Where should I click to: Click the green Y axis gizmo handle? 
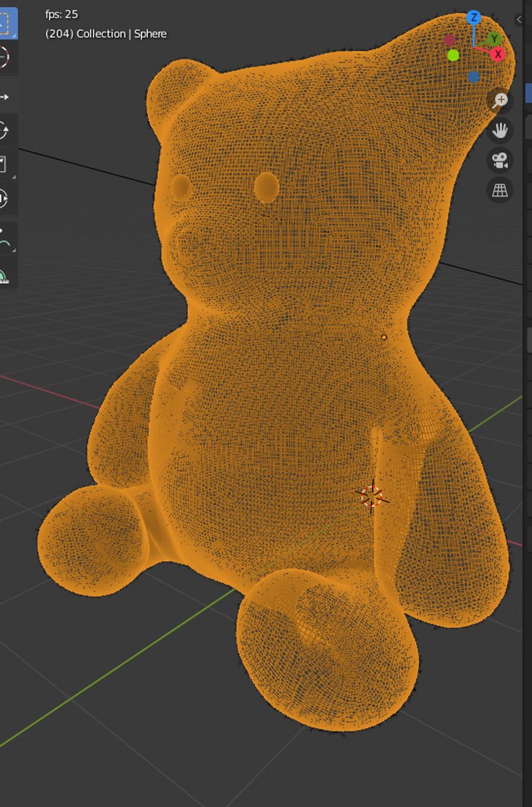[x=493, y=39]
